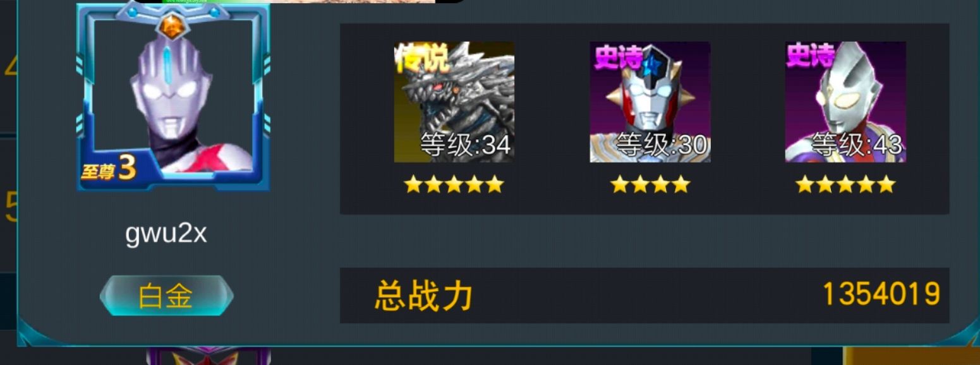This screenshot has width=980, height=365.
Task: Click the 总战力 label
Action: click(x=423, y=296)
